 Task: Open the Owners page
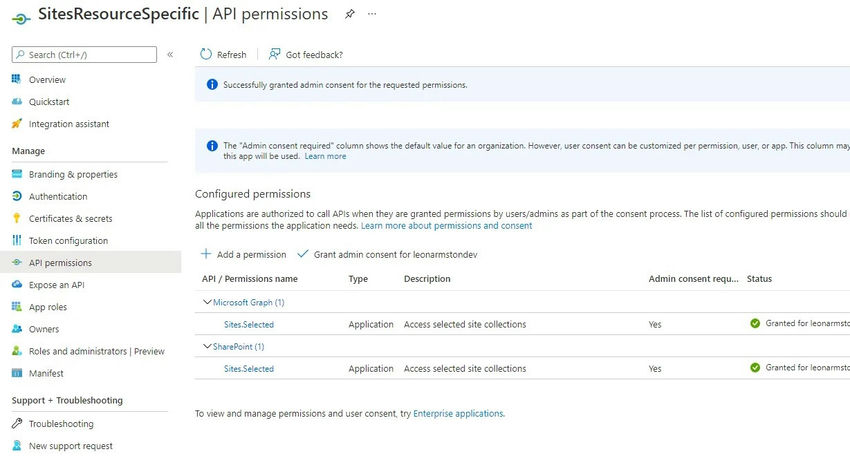(44, 329)
